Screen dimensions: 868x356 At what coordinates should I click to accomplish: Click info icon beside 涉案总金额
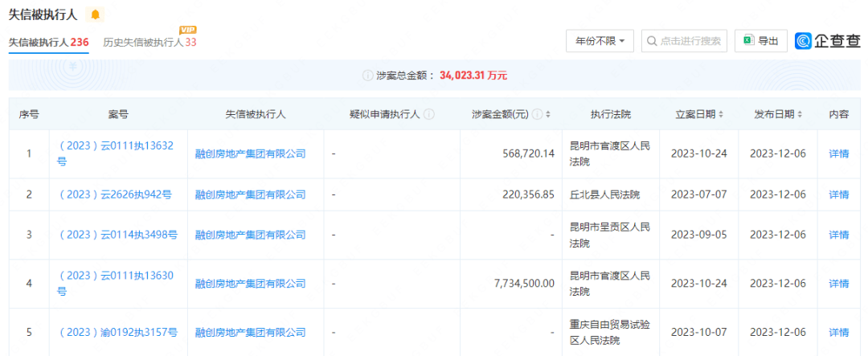tap(367, 76)
